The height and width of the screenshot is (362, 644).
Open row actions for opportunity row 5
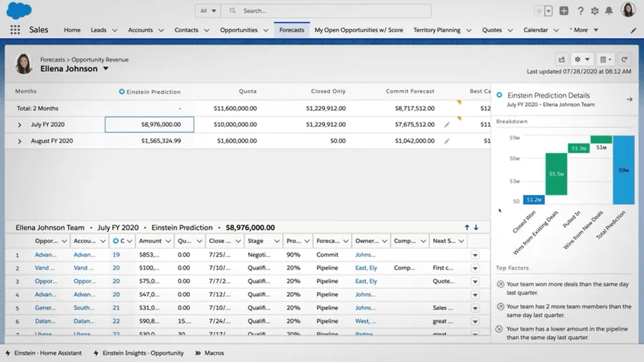(475, 308)
